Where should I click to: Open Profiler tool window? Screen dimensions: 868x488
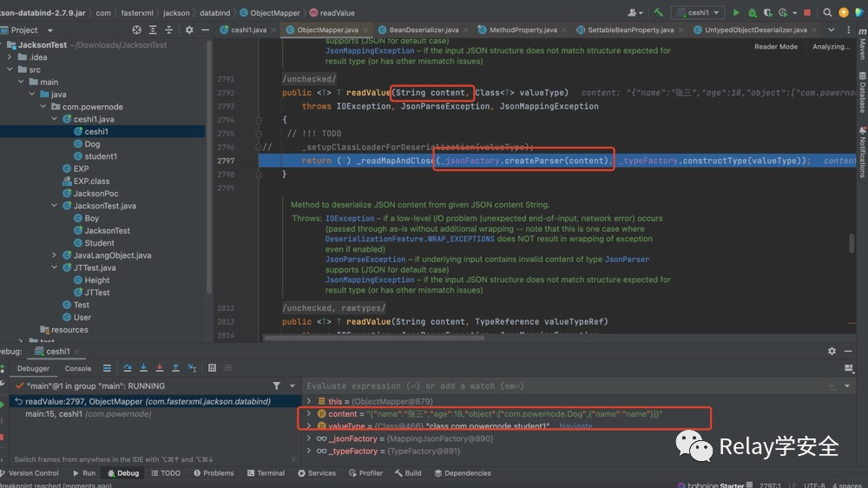[365, 473]
